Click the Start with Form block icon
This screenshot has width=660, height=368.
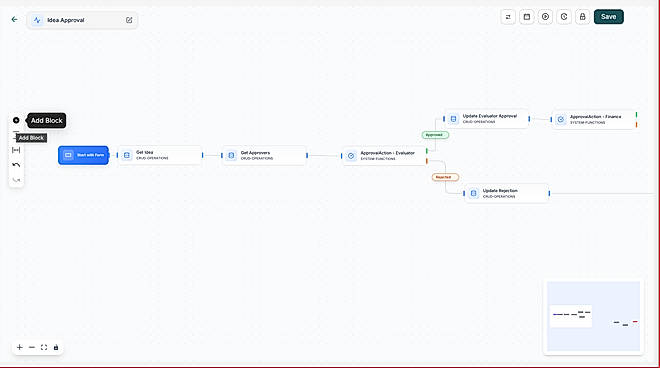[x=68, y=155]
